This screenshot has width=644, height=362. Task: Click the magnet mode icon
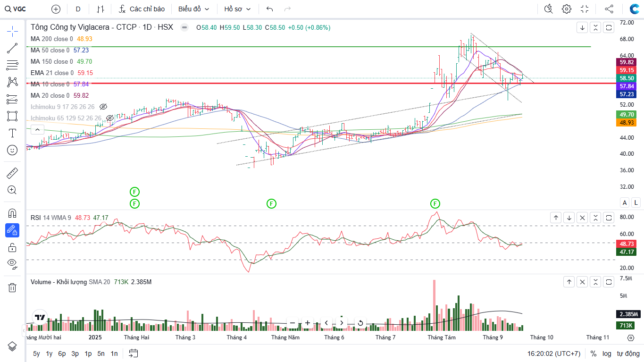pyautogui.click(x=12, y=213)
